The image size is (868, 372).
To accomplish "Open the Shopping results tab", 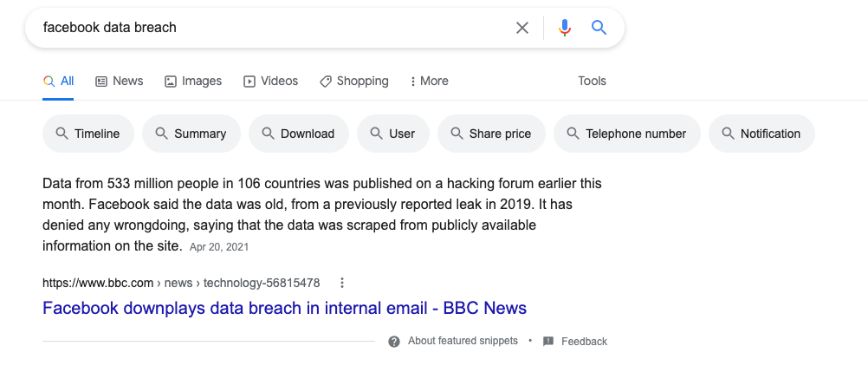I will (x=354, y=81).
